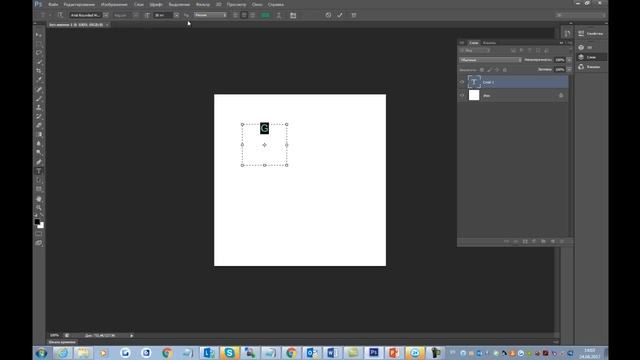This screenshot has height=360, width=640.
Task: Toggle the Lock image pixels option
Action: coord(489,70)
